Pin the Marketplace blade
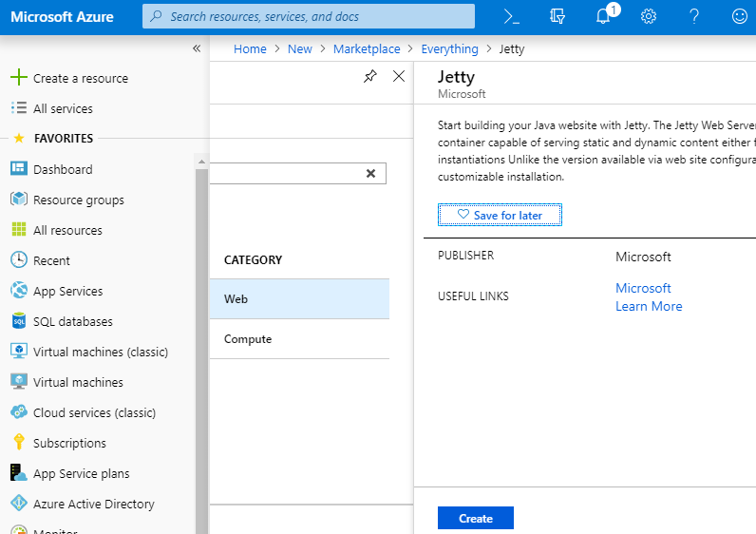The height and width of the screenshot is (534, 756). pyautogui.click(x=370, y=77)
